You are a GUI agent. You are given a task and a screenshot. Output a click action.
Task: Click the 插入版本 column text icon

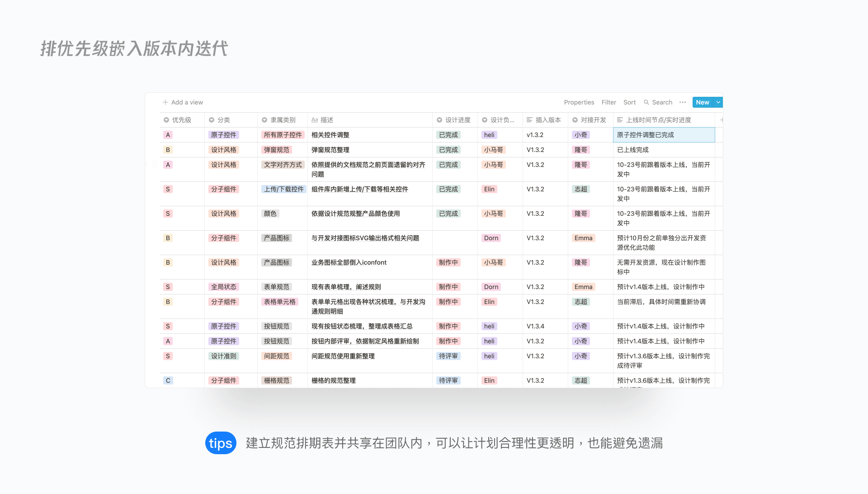(529, 120)
